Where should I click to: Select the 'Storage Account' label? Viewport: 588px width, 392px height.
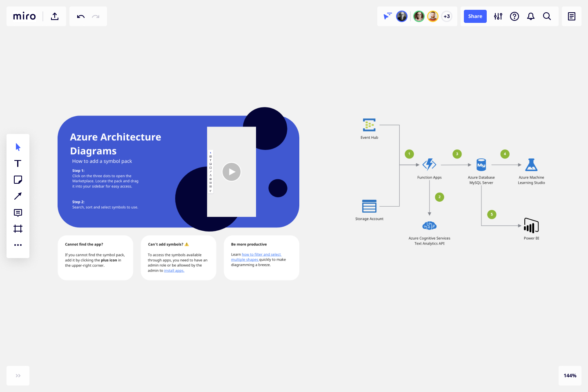(369, 219)
